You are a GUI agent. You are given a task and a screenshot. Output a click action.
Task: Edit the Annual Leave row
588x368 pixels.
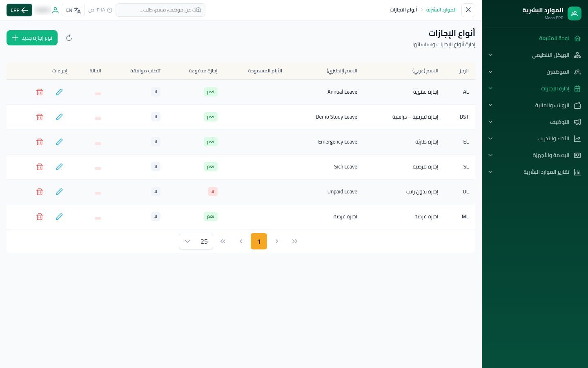pyautogui.click(x=59, y=92)
